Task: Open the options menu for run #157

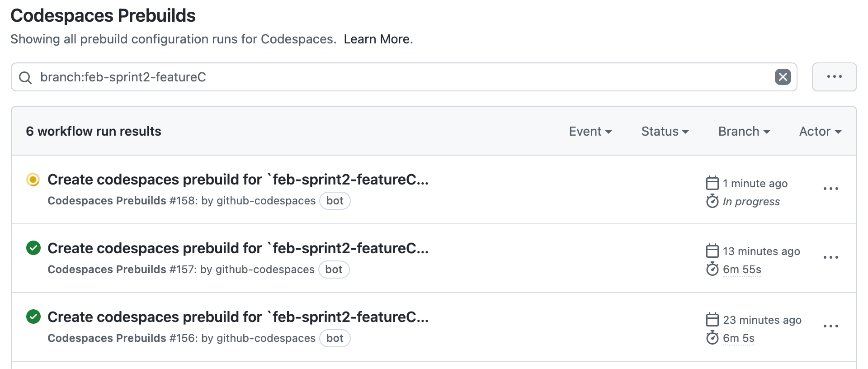Action: (x=831, y=258)
